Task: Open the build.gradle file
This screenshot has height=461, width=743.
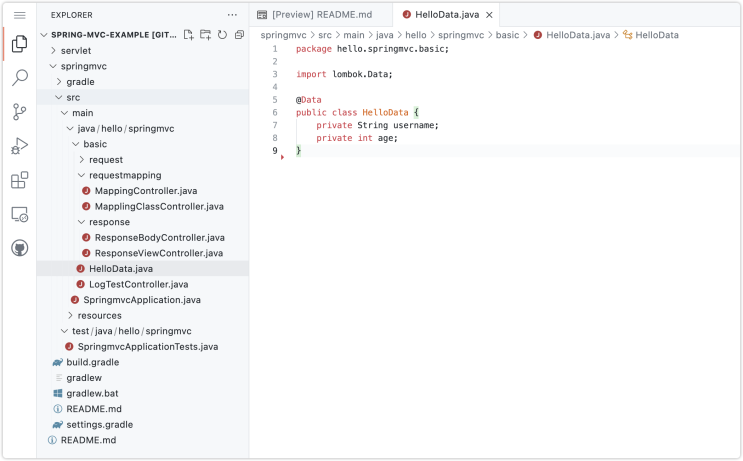Action: [142, 362]
